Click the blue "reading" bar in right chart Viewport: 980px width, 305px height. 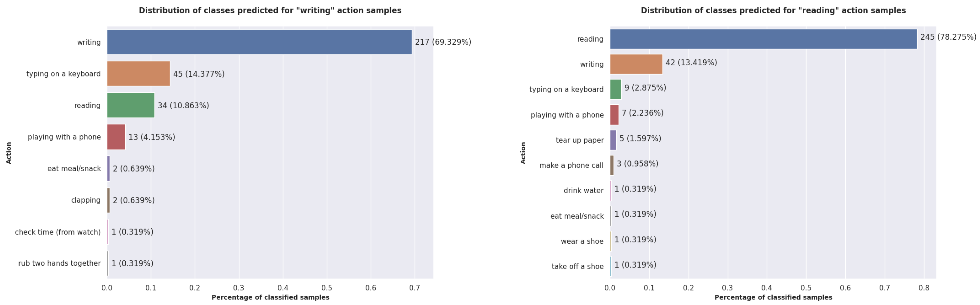pyautogui.click(x=763, y=39)
